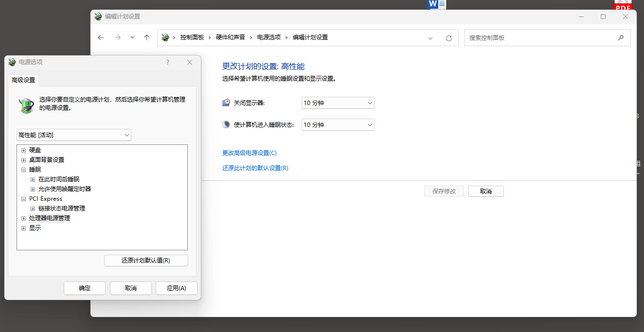Screen dimensions: 644x332
Task: Collapse the 睡眠 tree node
Action: click(x=23, y=170)
